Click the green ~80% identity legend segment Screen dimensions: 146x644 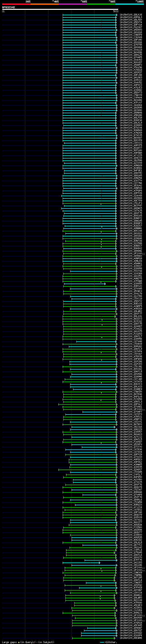101,4
